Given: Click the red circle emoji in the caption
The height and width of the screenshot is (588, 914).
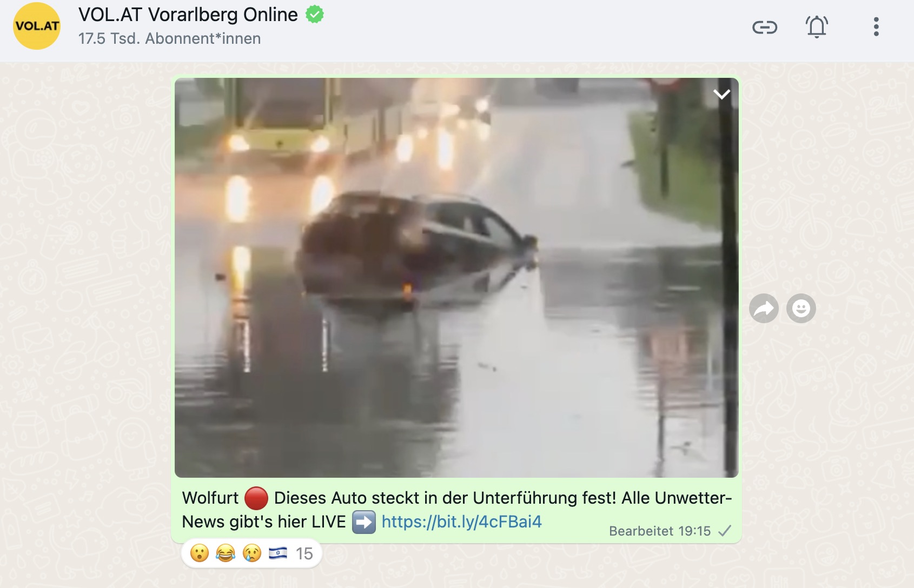Looking at the screenshot, I should [256, 498].
